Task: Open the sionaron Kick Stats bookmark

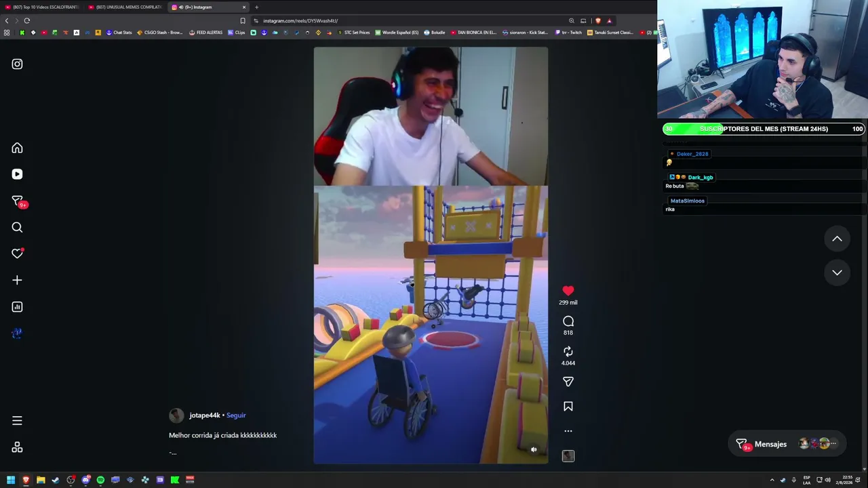Action: pyautogui.click(x=524, y=33)
